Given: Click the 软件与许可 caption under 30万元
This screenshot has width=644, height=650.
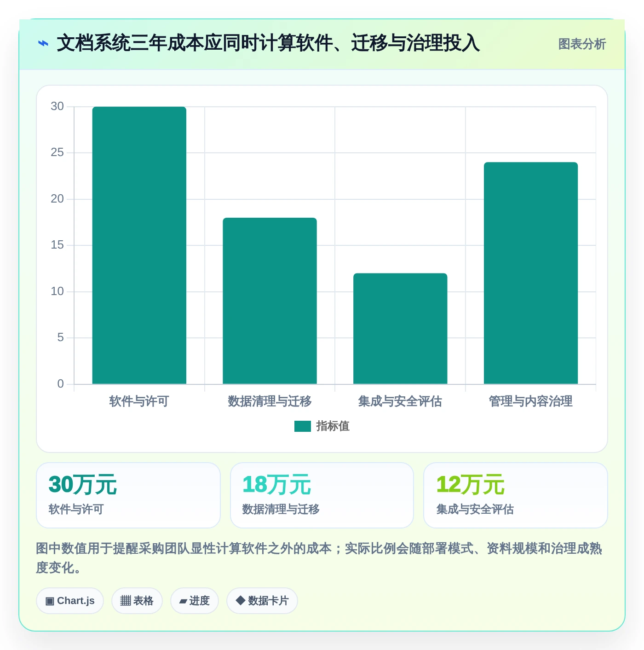Looking at the screenshot, I should [x=76, y=510].
